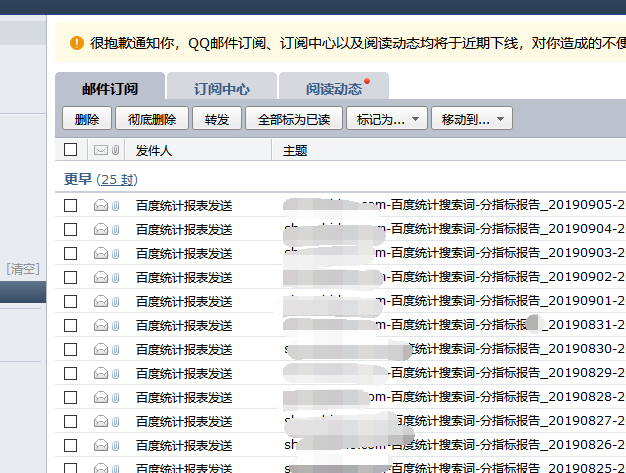Open the mail with subject ending 20190828
This screenshot has width=626, height=473.
[x=454, y=397]
